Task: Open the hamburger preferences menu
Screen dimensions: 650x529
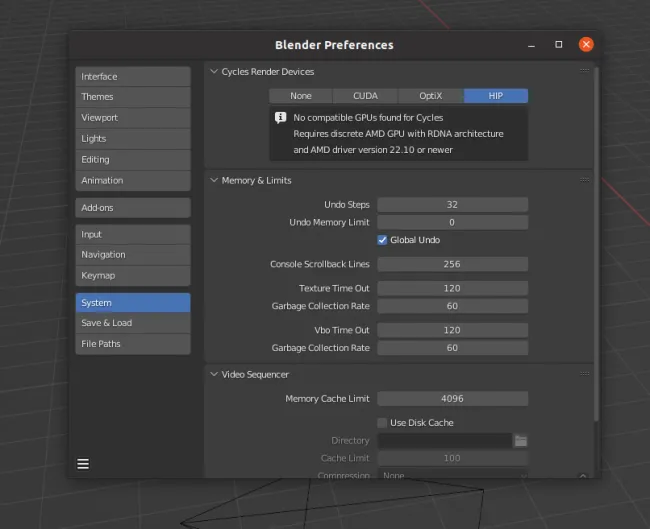Action: pos(83,463)
